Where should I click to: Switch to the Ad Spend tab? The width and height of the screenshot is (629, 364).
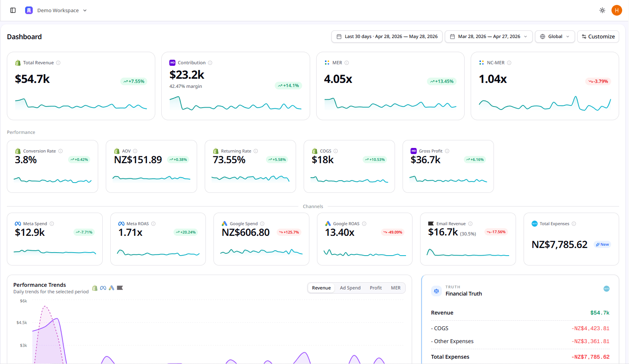[350, 288]
